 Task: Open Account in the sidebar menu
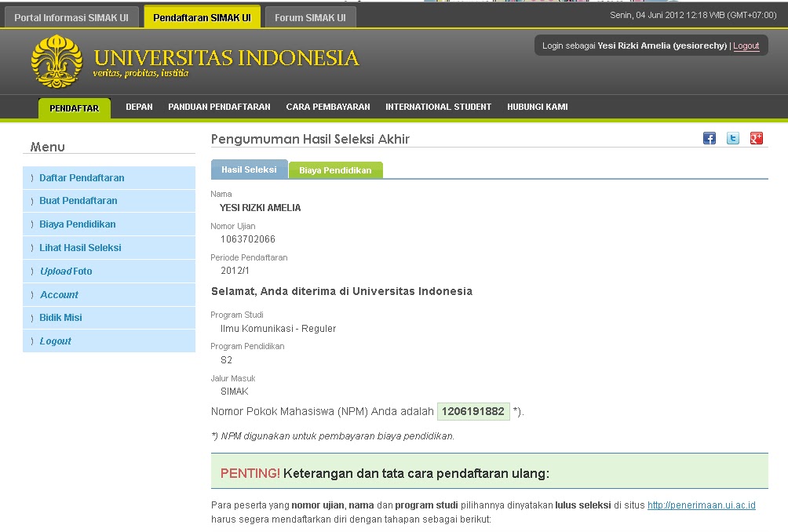[x=109, y=295]
